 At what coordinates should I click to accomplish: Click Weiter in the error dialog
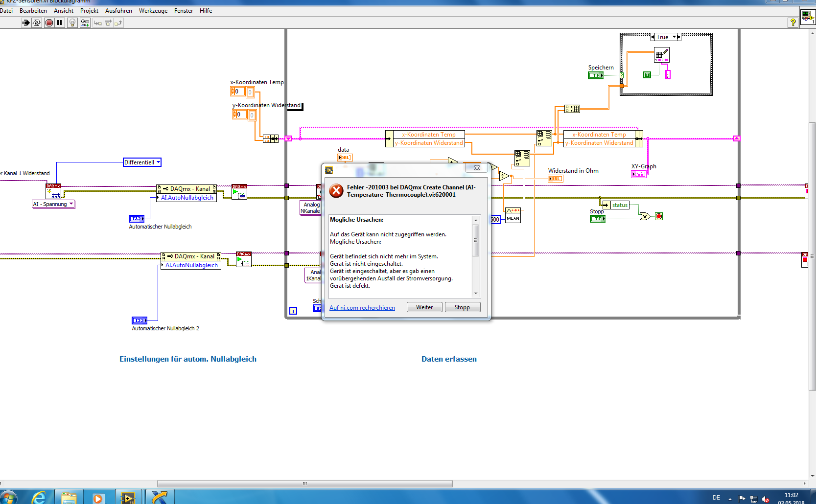(424, 307)
